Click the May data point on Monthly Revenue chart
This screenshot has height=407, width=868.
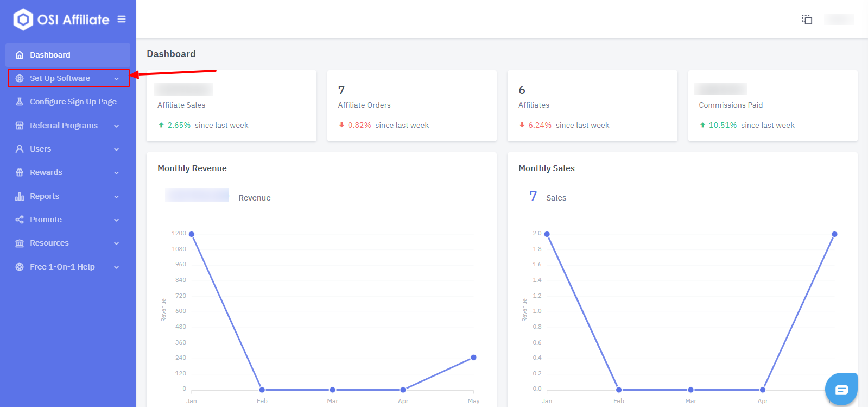click(x=473, y=358)
